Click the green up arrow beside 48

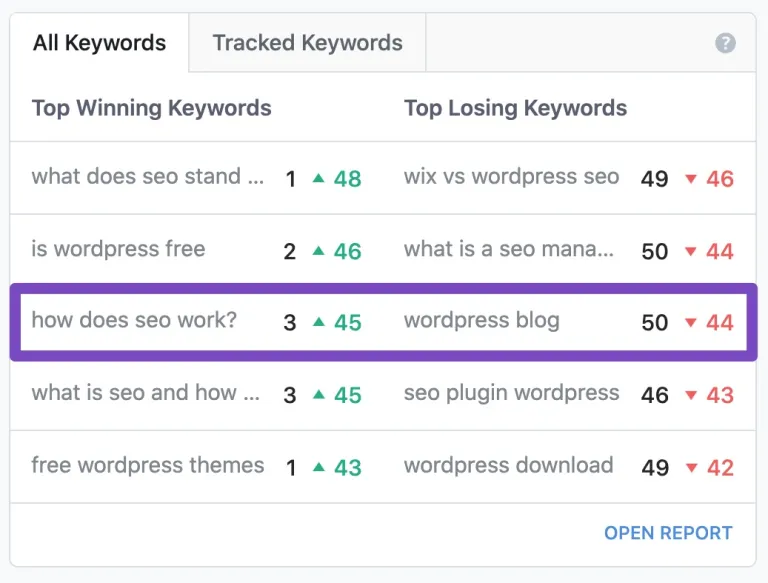[318, 178]
